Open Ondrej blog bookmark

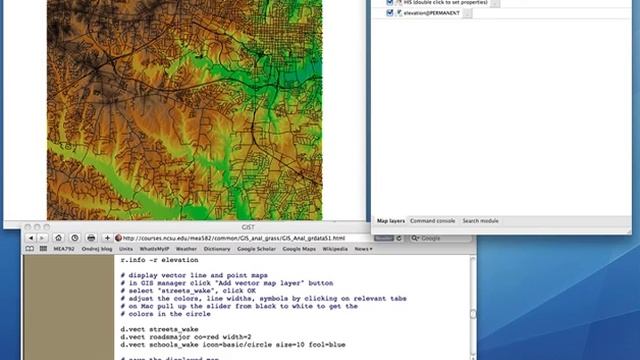[97, 249]
